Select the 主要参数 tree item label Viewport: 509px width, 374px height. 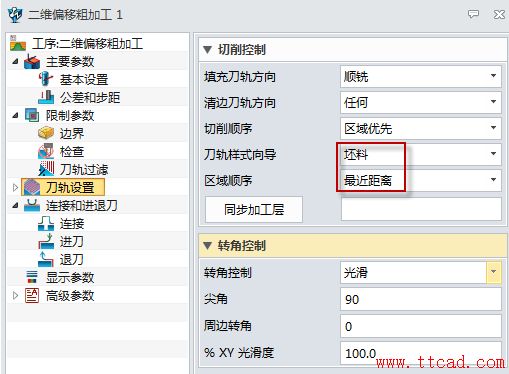pos(70,61)
